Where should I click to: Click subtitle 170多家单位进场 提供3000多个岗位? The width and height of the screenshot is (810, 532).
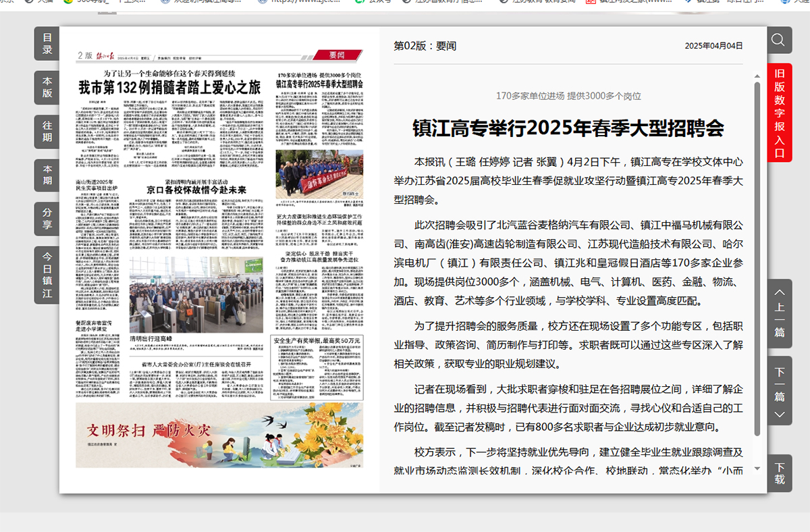tap(568, 96)
